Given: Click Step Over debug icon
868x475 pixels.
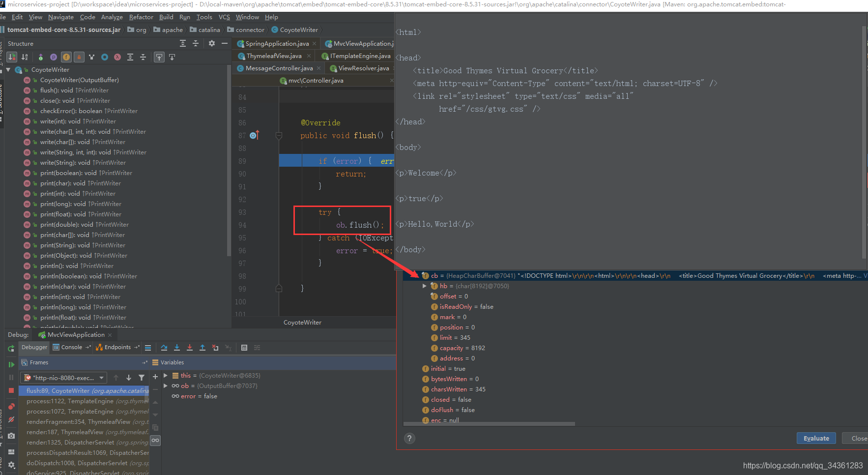Looking at the screenshot, I should tap(164, 348).
